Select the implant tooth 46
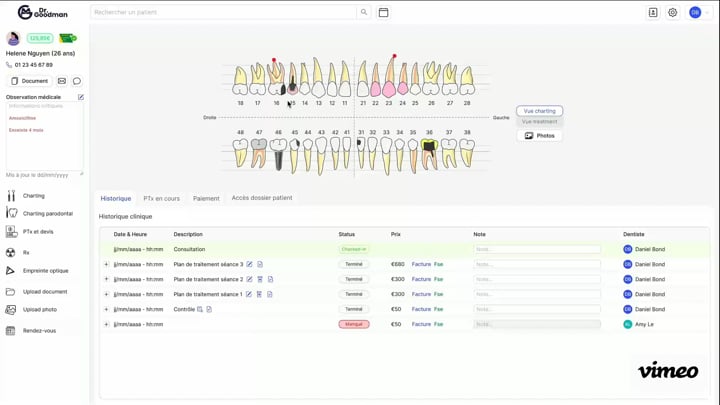The height and width of the screenshot is (405, 720). point(278,150)
